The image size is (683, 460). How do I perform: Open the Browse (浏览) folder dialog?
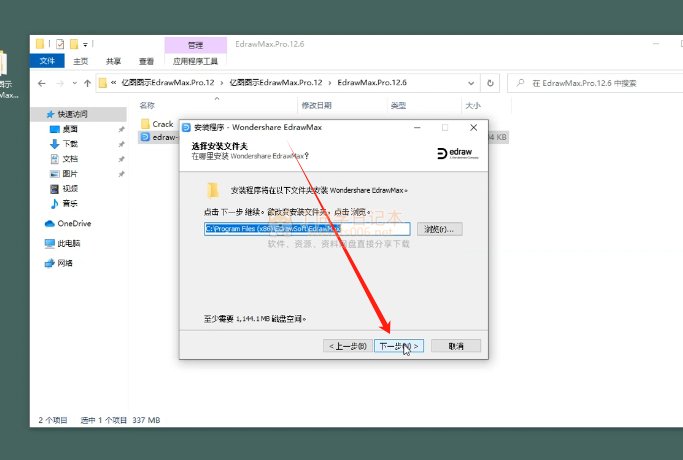(439, 229)
